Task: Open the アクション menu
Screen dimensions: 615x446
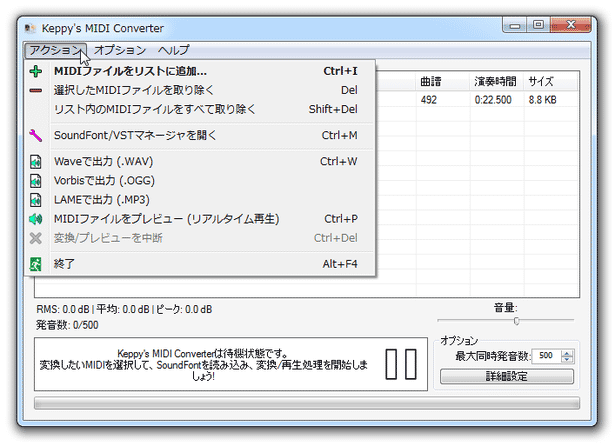Action: click(55, 50)
